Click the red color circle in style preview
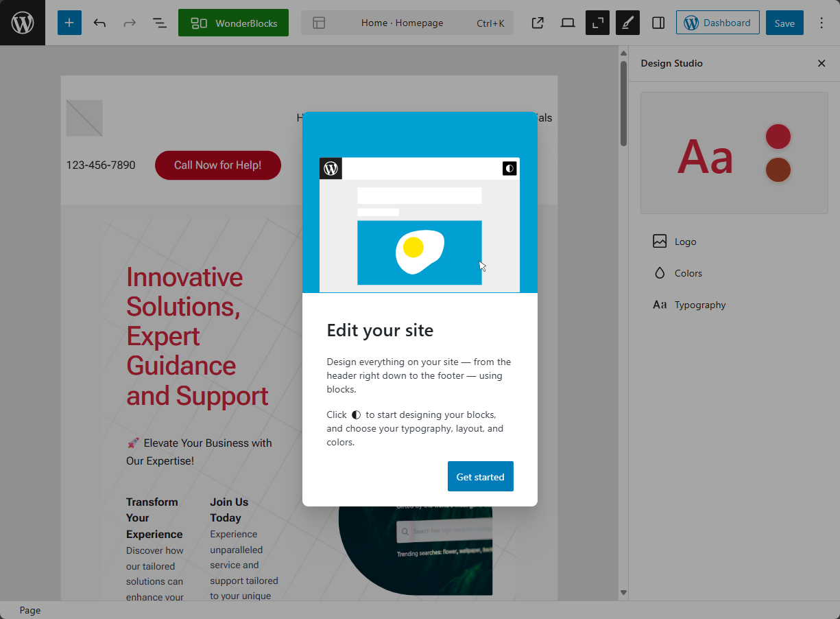 pos(778,137)
